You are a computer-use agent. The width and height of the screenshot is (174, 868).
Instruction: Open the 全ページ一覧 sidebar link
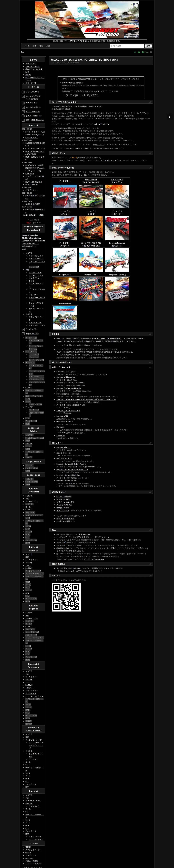coord(31,83)
